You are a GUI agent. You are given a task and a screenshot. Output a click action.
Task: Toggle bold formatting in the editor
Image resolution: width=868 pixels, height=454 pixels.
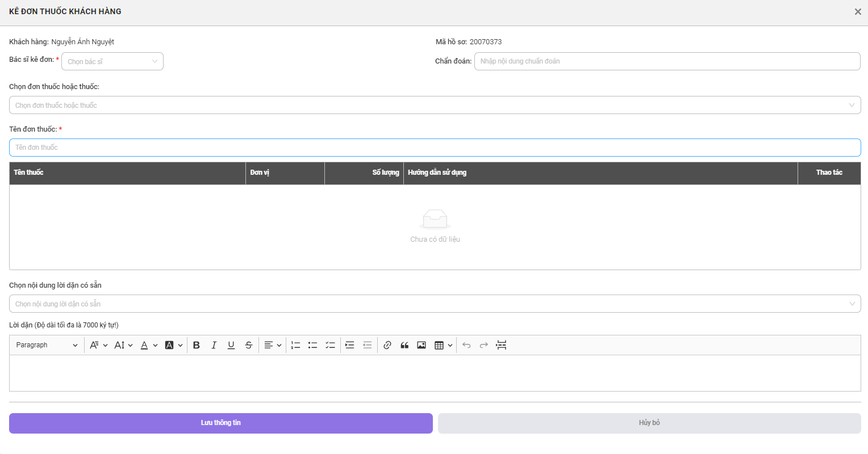(197, 345)
